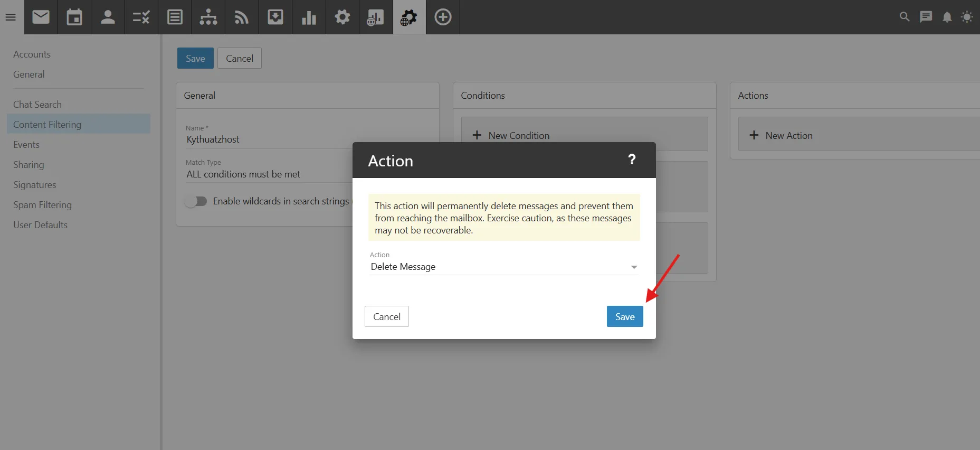Open the Tasks checklist icon
The width and height of the screenshot is (980, 450).
pos(141,17)
